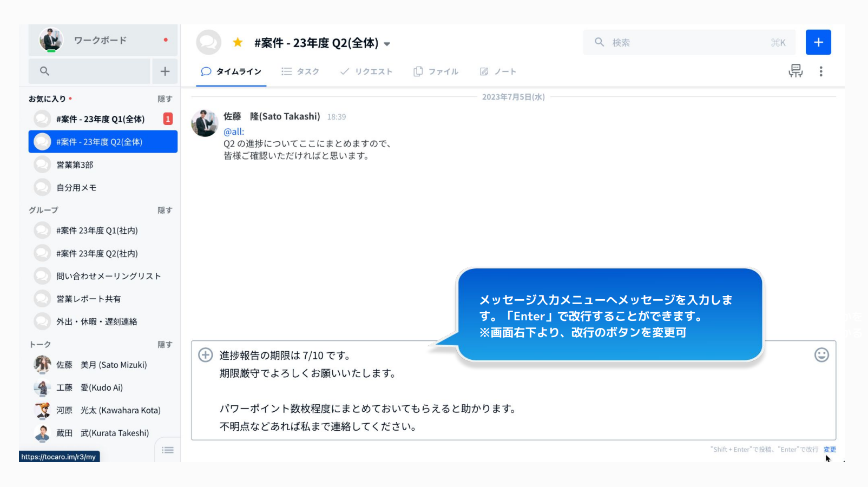Click the user profile avatar in Workboard header
The height and width of the screenshot is (487, 868).
51,40
